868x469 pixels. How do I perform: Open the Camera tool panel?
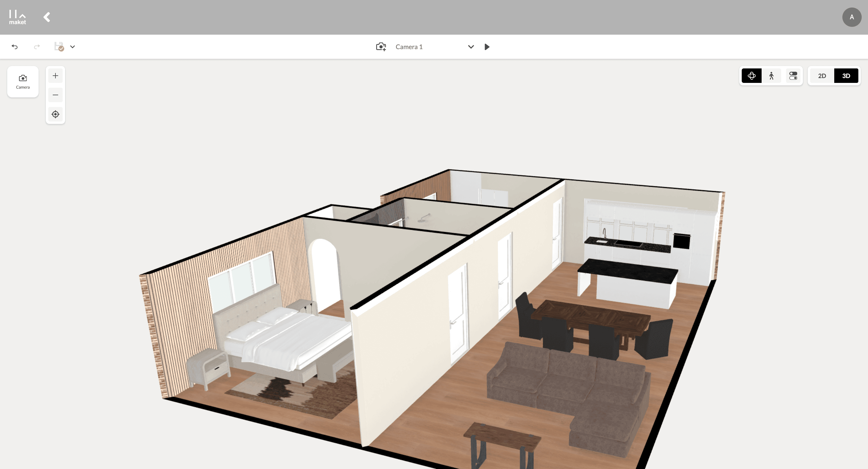(x=23, y=82)
